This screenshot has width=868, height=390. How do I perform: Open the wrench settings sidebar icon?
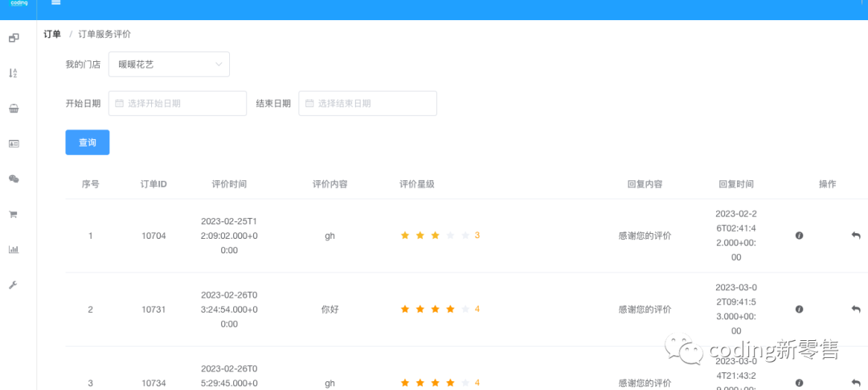[x=14, y=285]
